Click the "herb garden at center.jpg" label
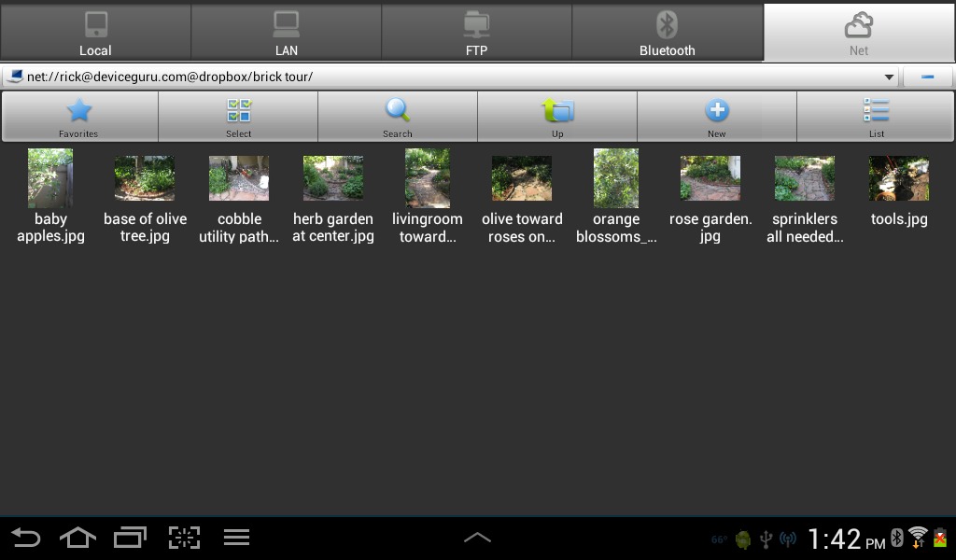 point(333,228)
